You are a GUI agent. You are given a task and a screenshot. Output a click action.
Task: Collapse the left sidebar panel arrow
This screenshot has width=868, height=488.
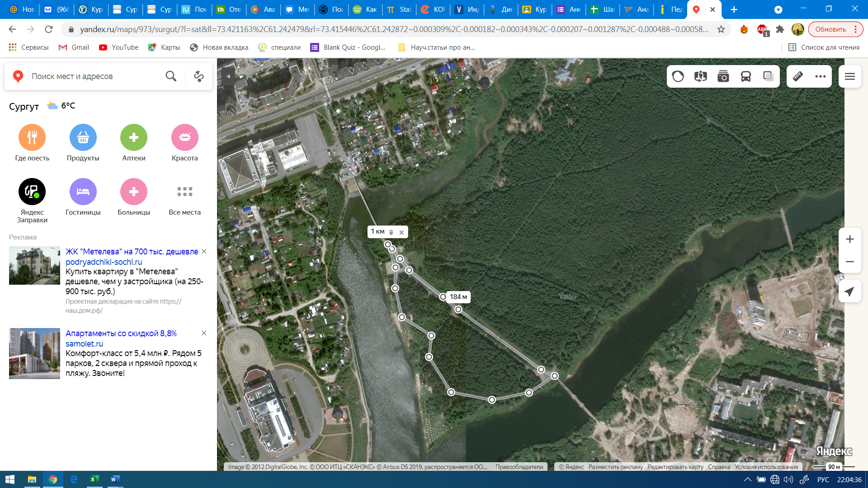[228, 76]
